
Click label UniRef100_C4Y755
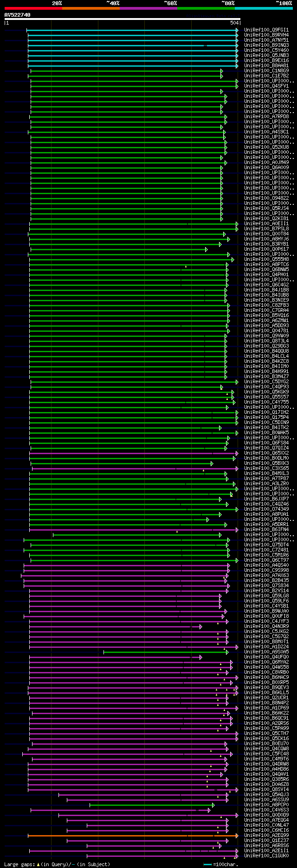(x=266, y=402)
